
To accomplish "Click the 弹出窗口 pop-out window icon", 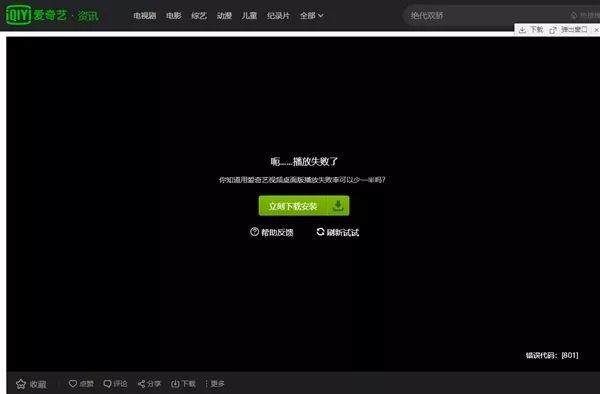I will click(553, 30).
